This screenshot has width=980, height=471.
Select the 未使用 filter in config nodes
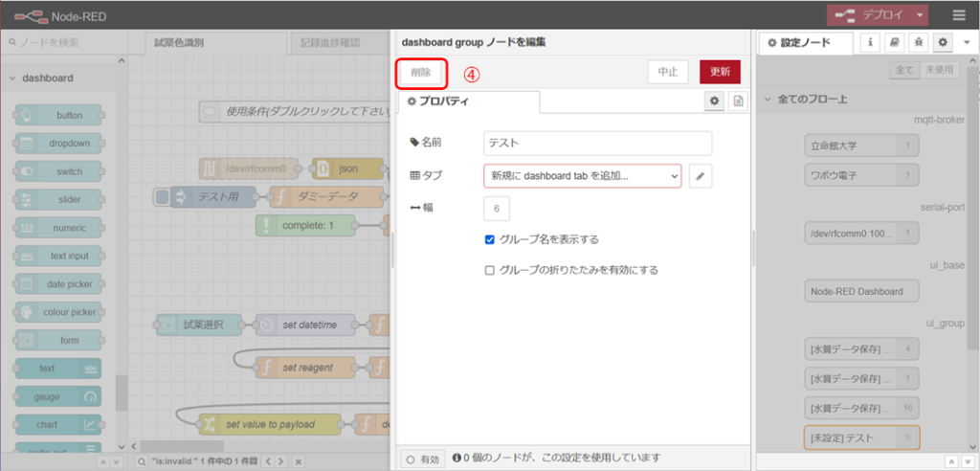point(940,70)
